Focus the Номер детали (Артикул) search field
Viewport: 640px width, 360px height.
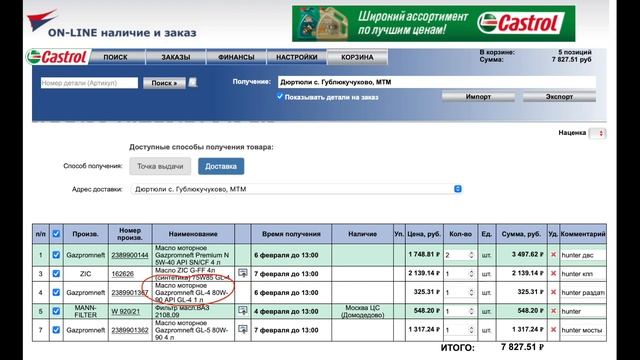[89, 83]
